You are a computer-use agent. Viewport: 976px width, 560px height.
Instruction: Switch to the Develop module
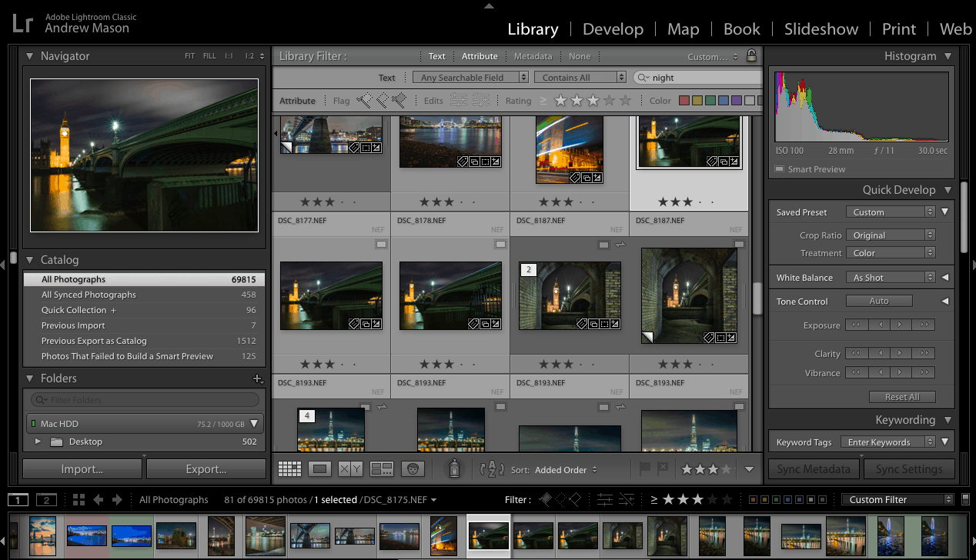coord(613,29)
